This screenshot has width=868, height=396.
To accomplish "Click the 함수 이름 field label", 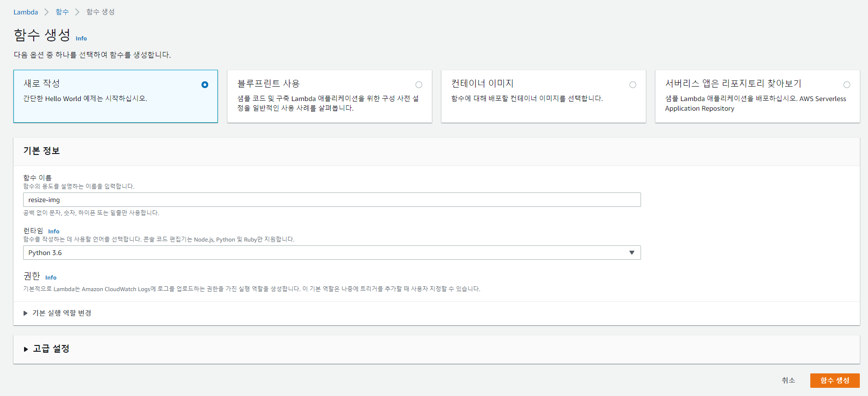I will pos(38,178).
